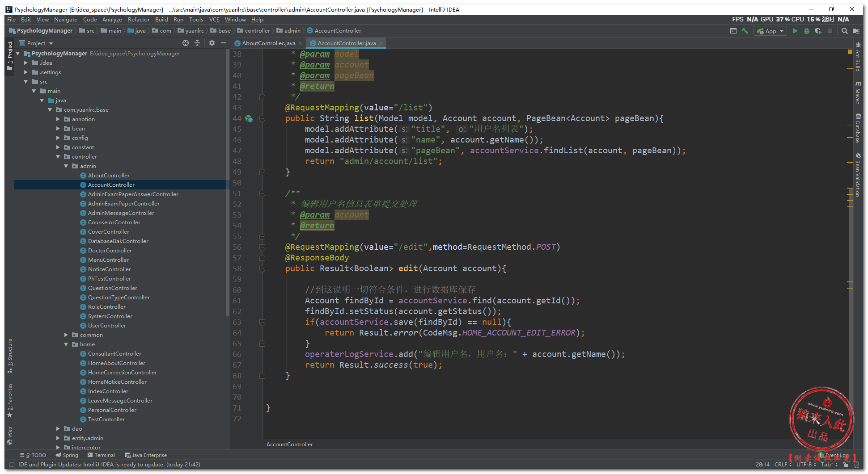Open the TODO tool window
The width and height of the screenshot is (868, 474).
click(x=33, y=455)
